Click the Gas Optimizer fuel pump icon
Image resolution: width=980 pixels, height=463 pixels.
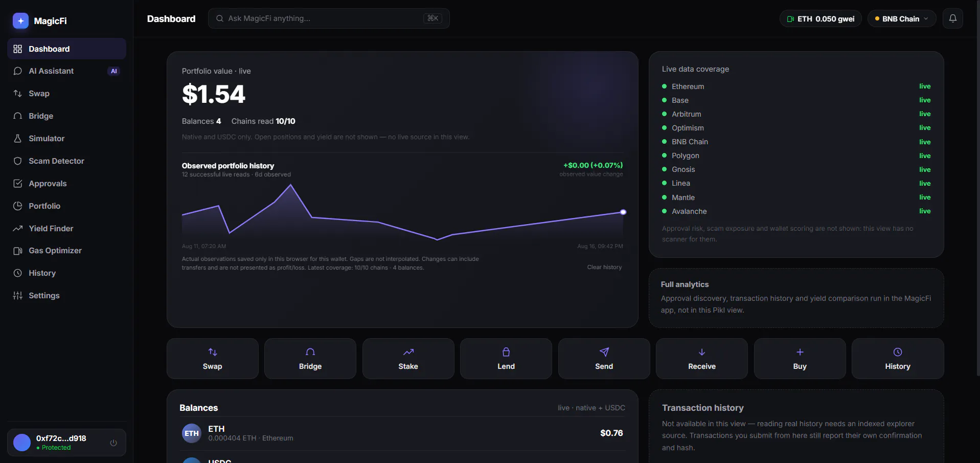point(18,251)
